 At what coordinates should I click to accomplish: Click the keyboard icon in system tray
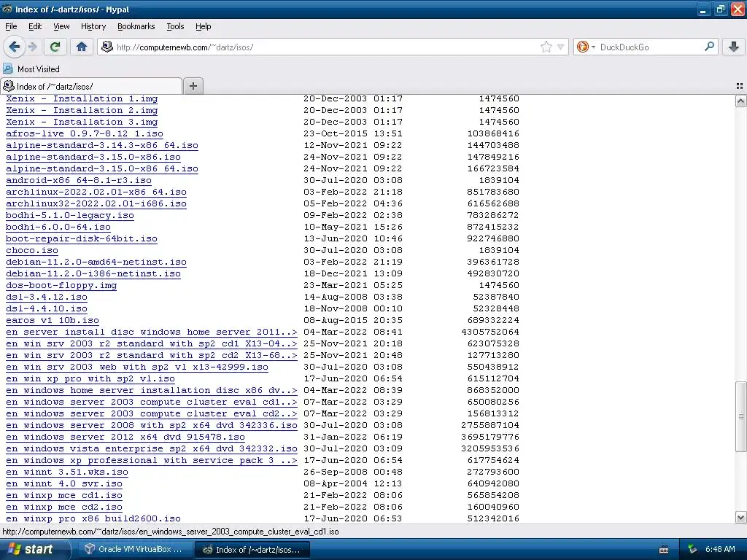coord(664,550)
